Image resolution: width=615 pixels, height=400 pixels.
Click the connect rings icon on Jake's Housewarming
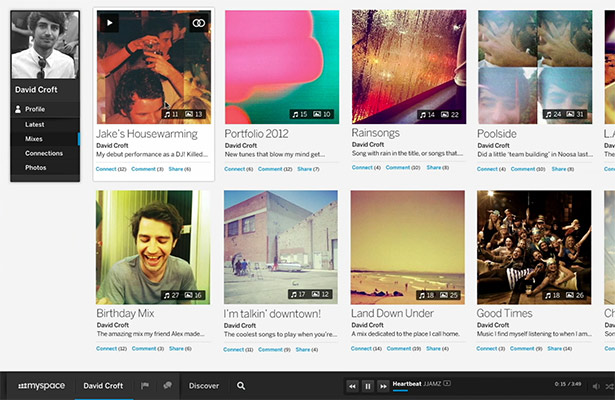[198, 23]
